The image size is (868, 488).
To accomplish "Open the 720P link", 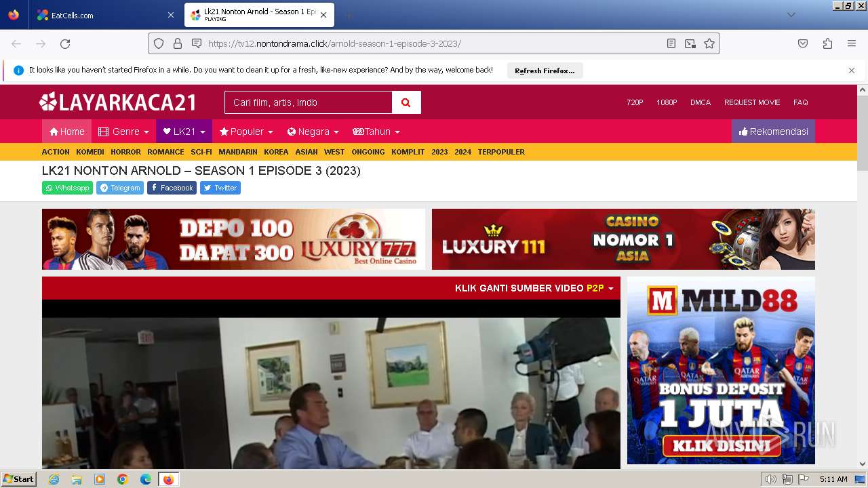I will [635, 102].
